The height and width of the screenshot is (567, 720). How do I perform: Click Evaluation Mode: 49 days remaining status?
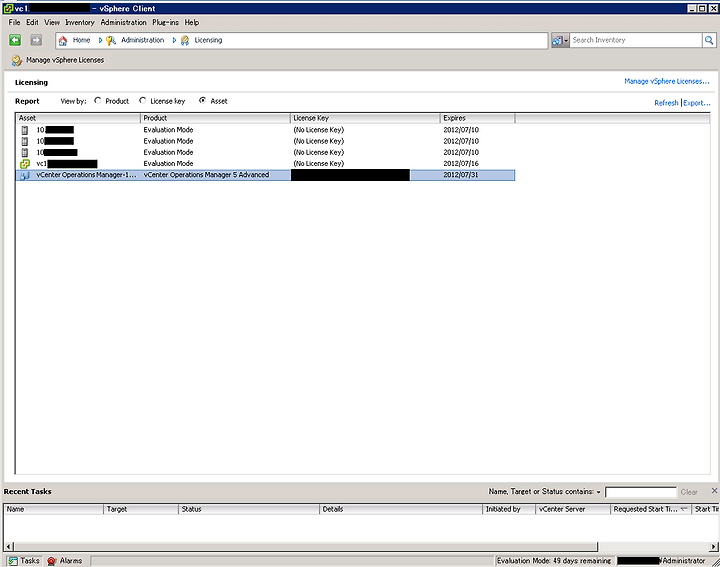pos(554,561)
